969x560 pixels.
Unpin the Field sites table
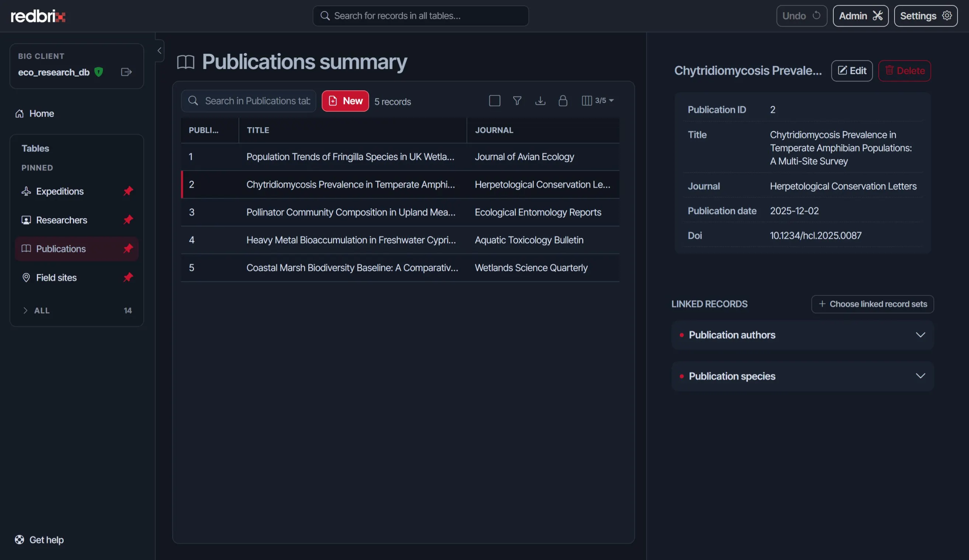(128, 277)
